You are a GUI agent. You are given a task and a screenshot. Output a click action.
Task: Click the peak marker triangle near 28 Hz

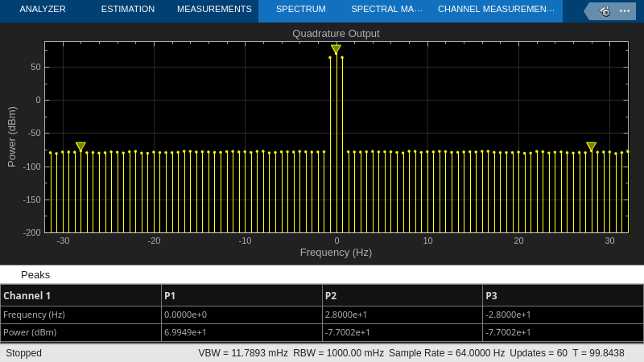[591, 146]
